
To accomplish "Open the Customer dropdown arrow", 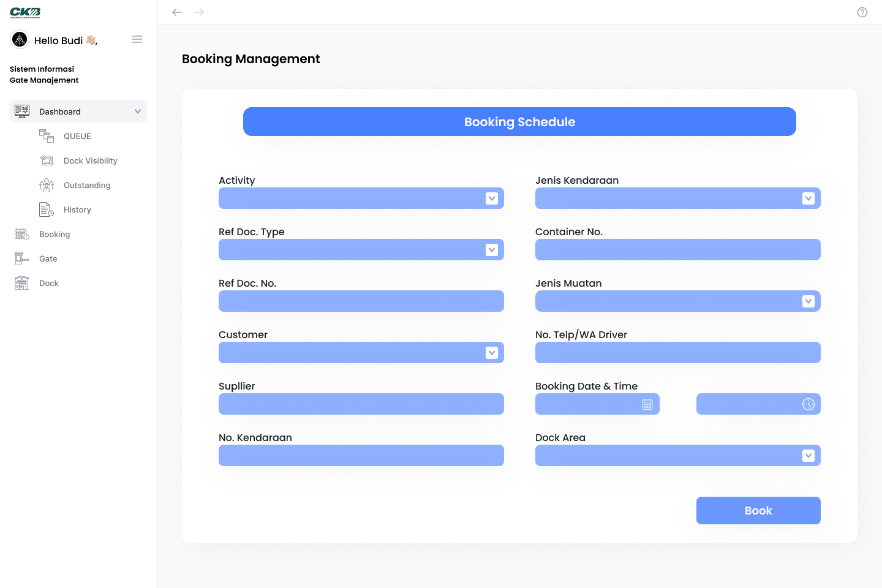I will pyautogui.click(x=492, y=353).
